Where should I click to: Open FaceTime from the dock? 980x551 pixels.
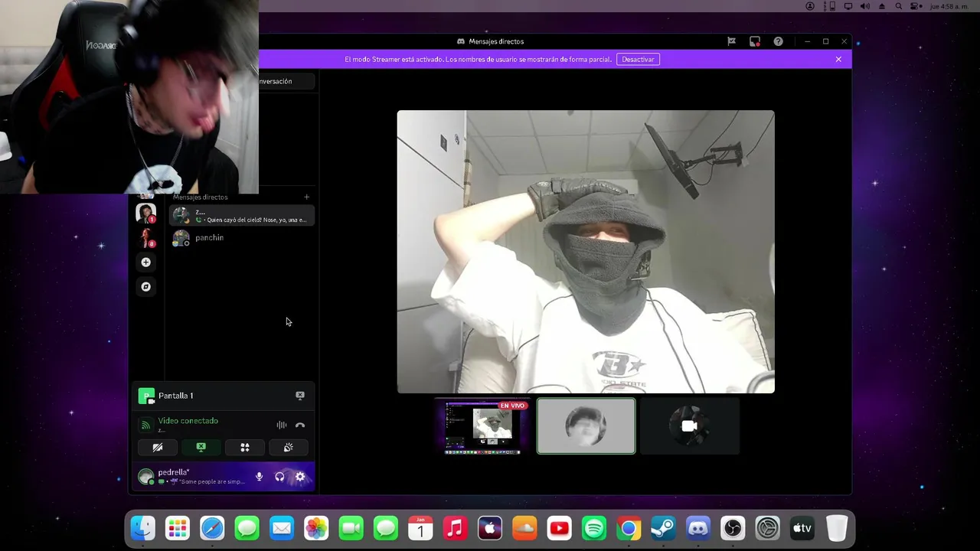(x=351, y=528)
